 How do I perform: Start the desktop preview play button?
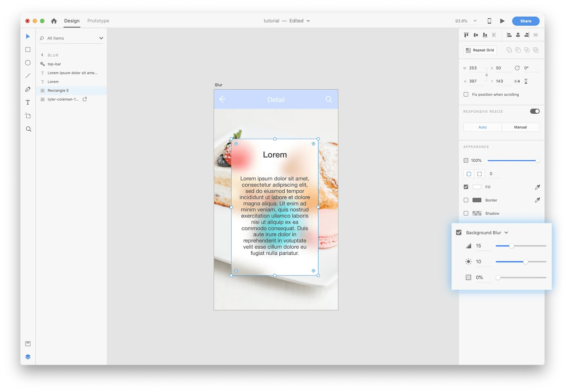[502, 21]
